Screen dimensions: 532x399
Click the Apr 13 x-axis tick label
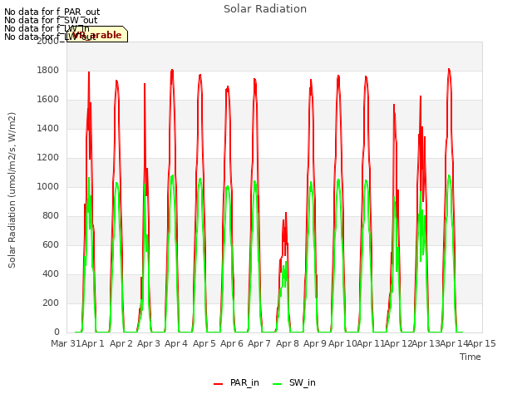[x=426, y=343]
